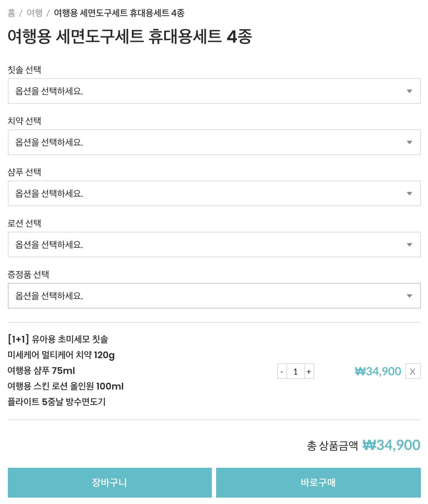The image size is (428, 504).
Task: Open the 증정품 선택 dropdown
Action: pyautogui.click(x=213, y=296)
